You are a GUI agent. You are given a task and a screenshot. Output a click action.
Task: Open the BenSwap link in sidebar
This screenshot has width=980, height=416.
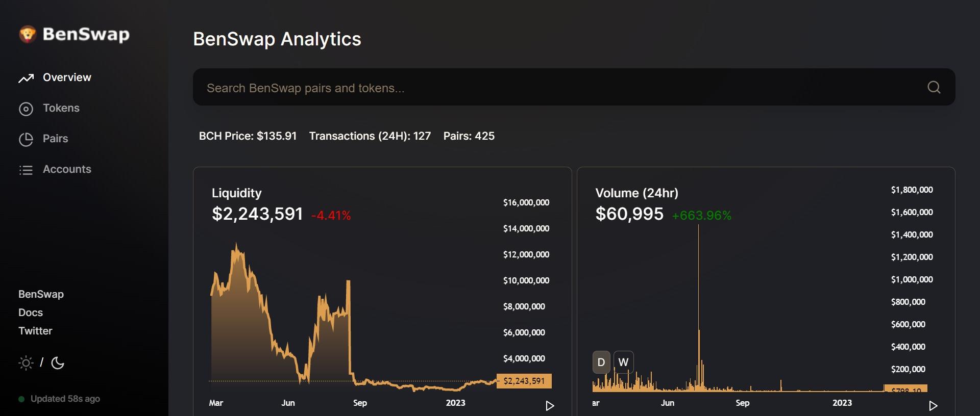pos(41,294)
